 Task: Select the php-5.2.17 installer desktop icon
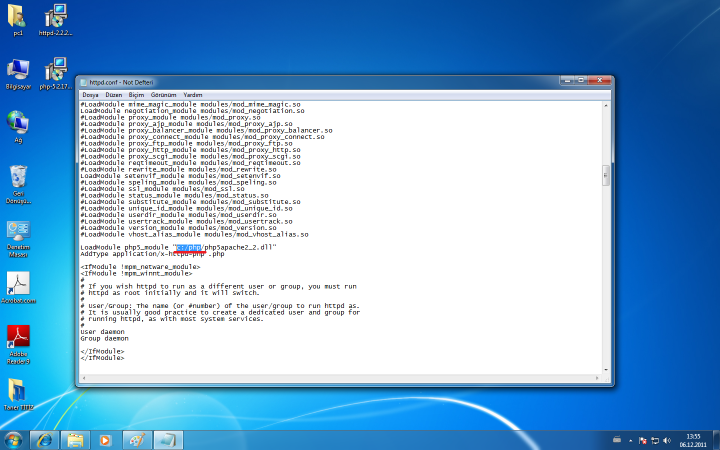point(56,69)
